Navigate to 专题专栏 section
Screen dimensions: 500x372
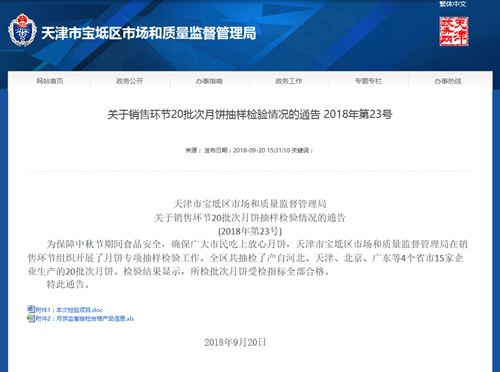[368, 81]
